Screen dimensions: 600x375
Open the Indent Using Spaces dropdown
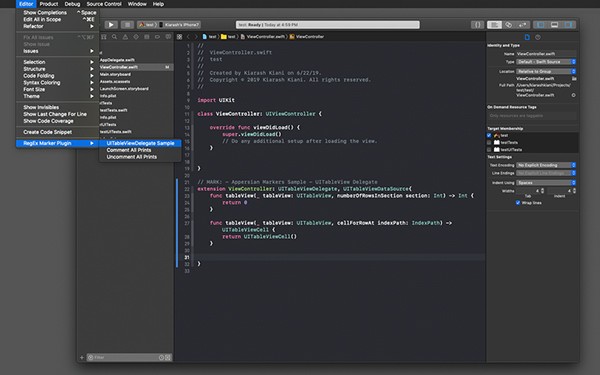coord(546,183)
